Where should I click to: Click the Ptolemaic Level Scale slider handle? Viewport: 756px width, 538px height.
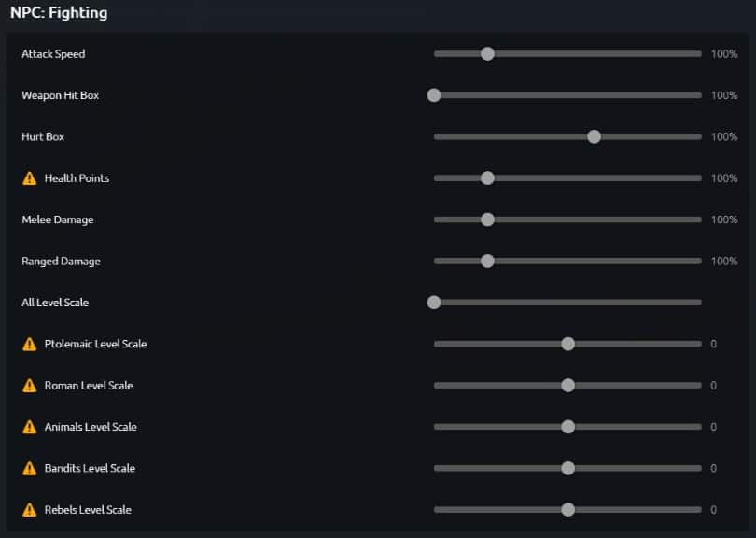tap(567, 344)
